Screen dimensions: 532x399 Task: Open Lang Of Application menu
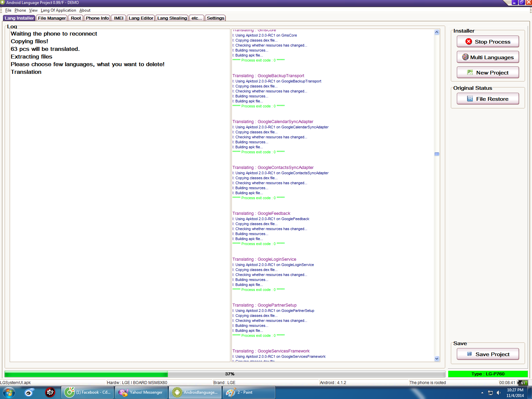59,10
